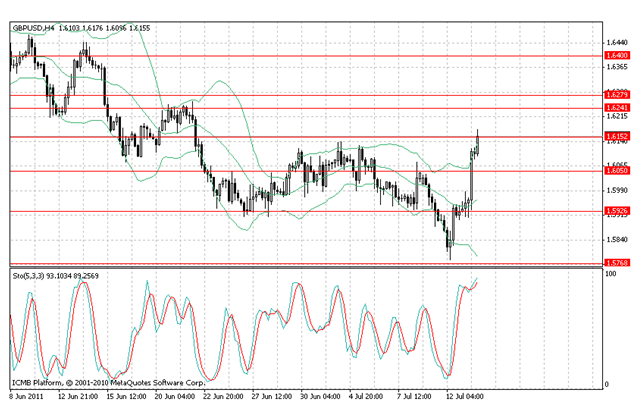Click the 1.6400 red price label

coord(616,56)
